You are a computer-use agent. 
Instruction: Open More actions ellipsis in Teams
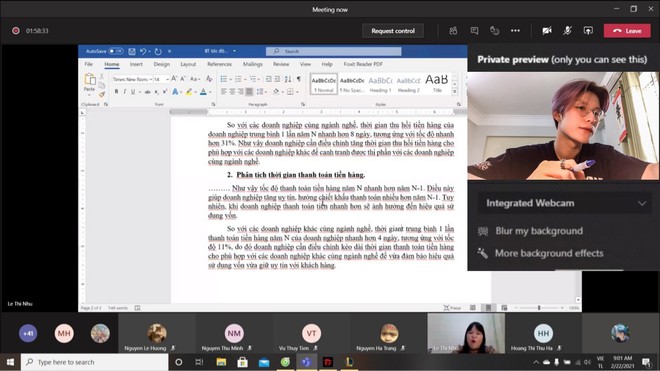point(515,31)
